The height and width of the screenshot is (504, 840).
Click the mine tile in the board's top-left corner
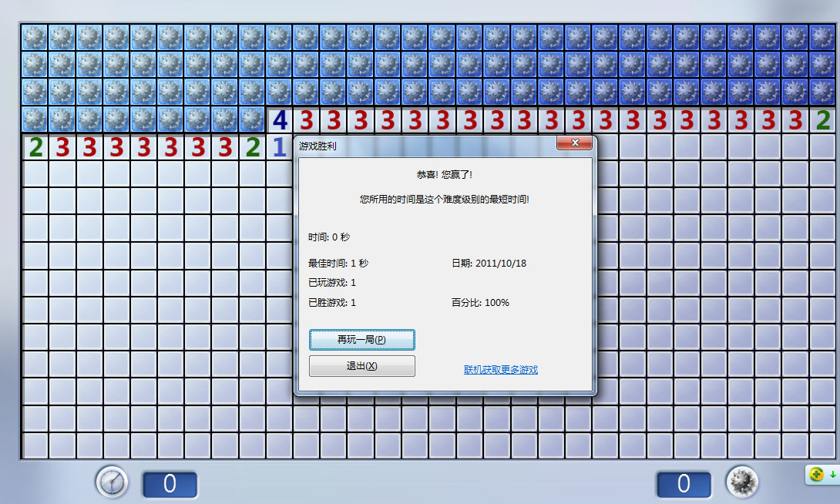coord(35,38)
